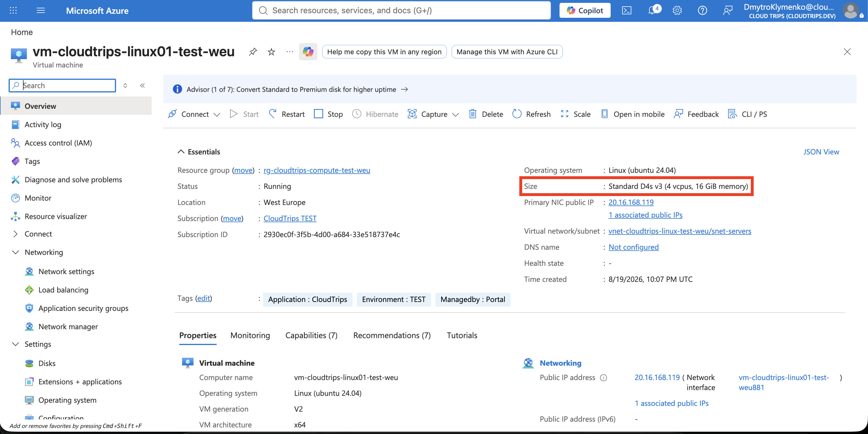Open the Capture toolbar dropdown
This screenshot has height=434, width=868.
coord(433,114)
